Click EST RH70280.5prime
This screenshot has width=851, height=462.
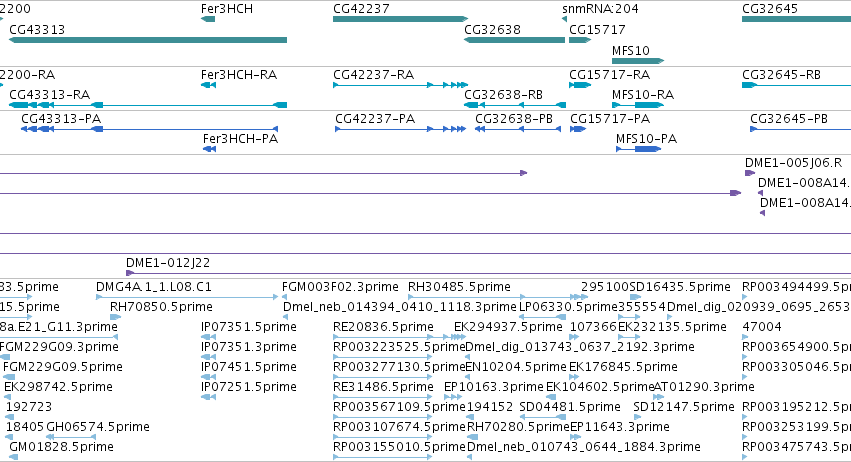click(x=473, y=438)
